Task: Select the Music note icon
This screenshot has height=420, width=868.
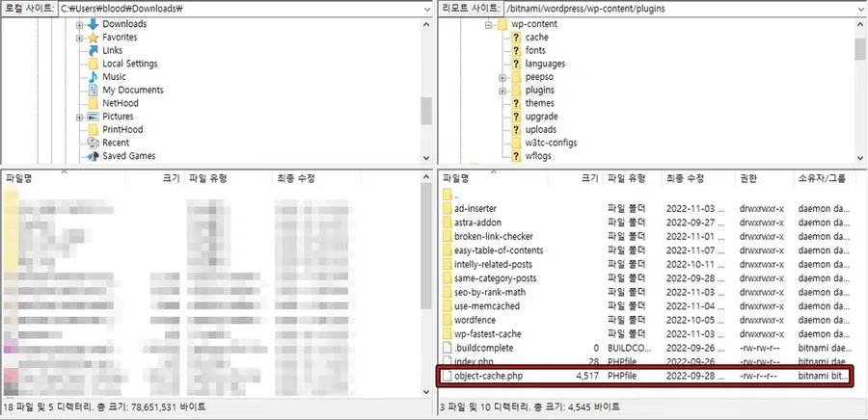Action: (93, 77)
